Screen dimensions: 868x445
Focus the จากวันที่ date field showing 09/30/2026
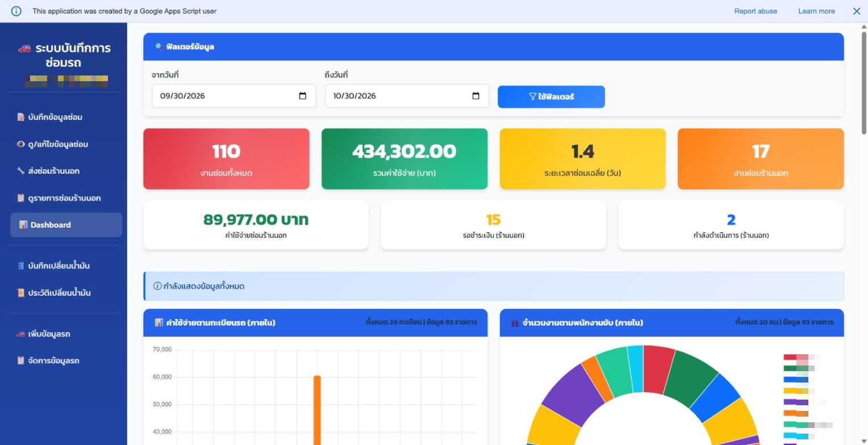click(233, 96)
